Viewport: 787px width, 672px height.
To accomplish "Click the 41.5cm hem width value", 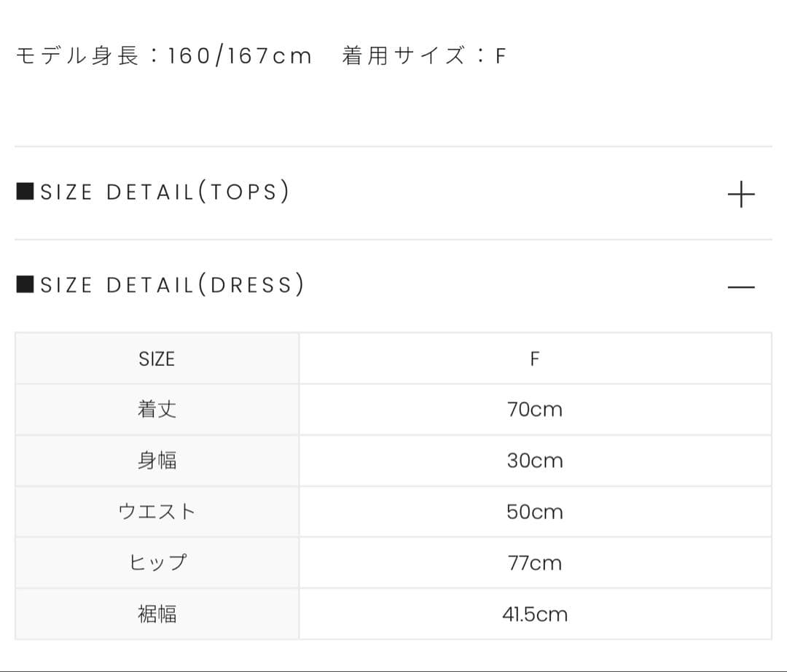I will coord(535,614).
